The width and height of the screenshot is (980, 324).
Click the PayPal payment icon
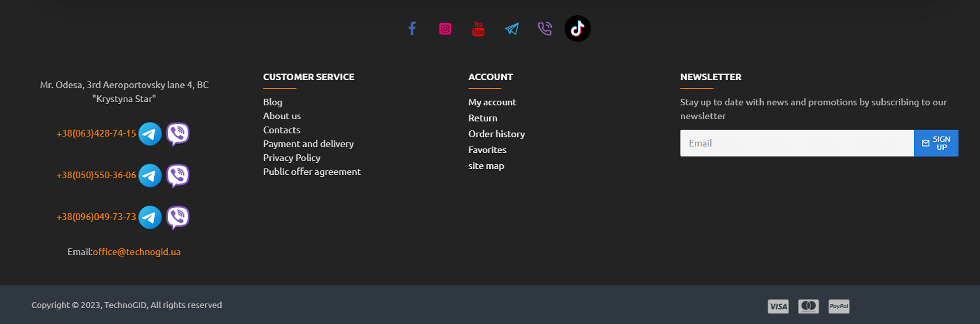pos(839,306)
